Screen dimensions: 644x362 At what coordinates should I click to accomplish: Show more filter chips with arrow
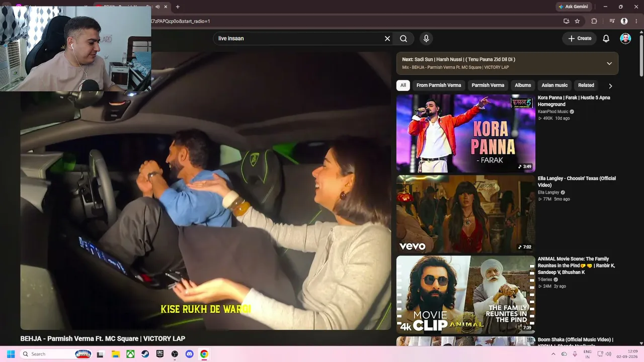click(x=610, y=85)
